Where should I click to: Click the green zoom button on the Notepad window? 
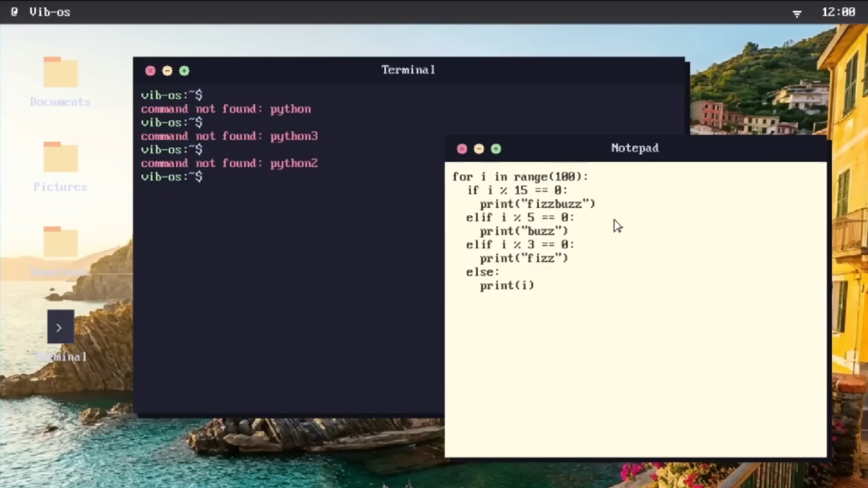coord(496,149)
